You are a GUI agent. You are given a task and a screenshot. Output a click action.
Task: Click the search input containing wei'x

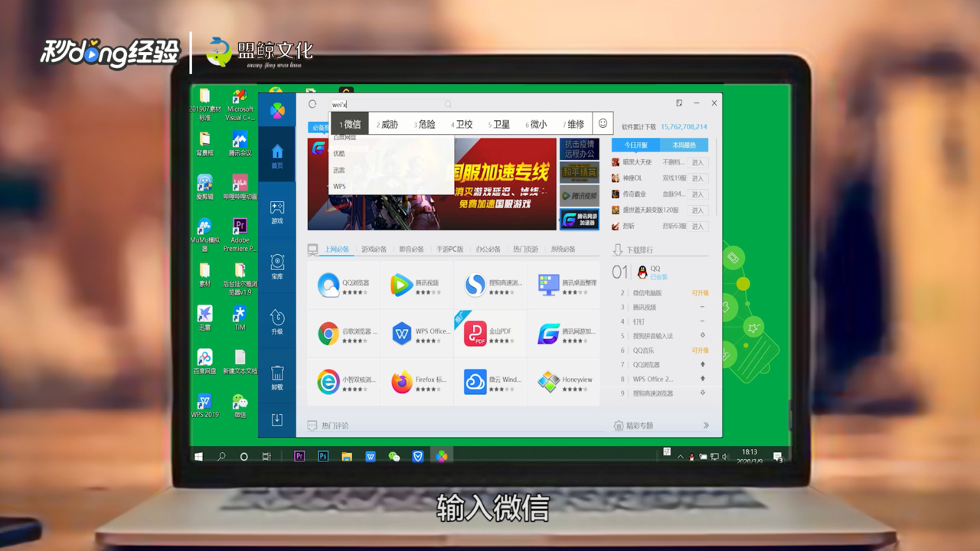click(x=390, y=104)
